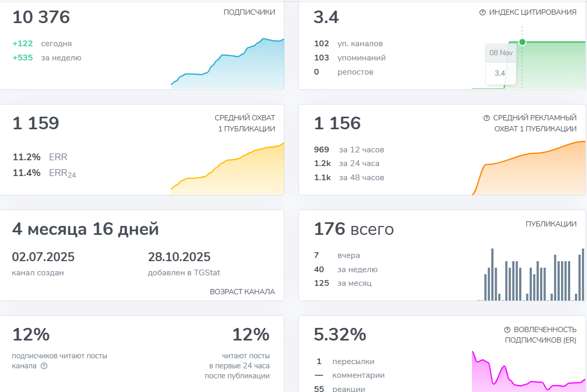Image resolution: width=587 pixels, height=392 pixels.
Task: Click green data point on citation chart
Action: [522, 42]
